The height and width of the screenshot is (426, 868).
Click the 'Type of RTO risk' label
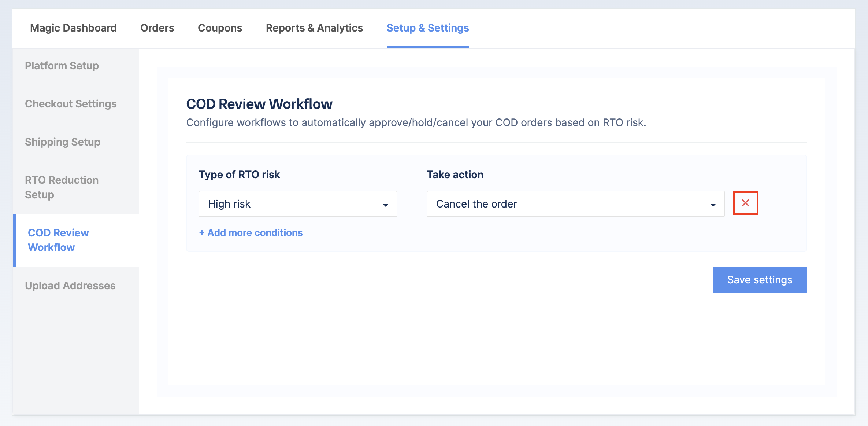pos(239,175)
